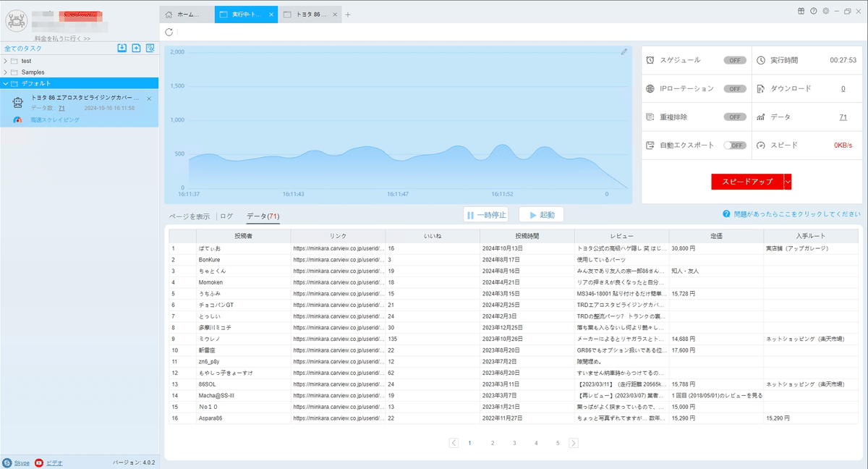This screenshot has height=469, width=868.
Task: Click the 実行時間 clock icon
Action: pyautogui.click(x=761, y=60)
